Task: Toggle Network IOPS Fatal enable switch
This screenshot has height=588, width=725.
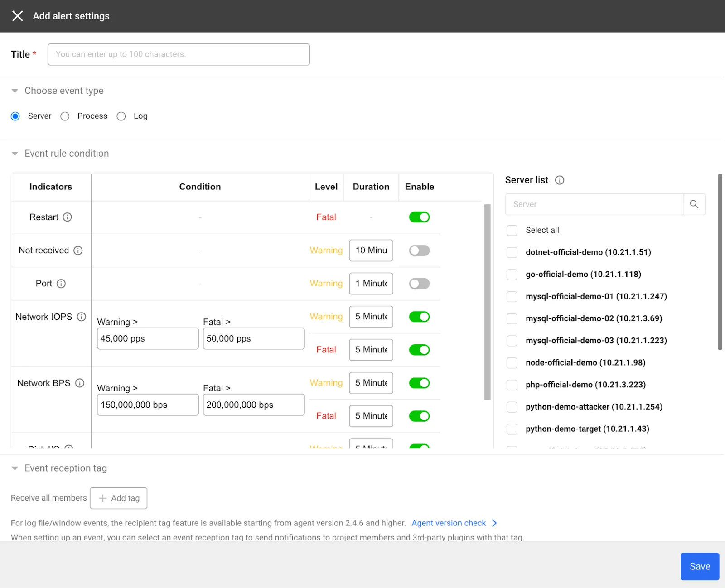Action: click(419, 350)
